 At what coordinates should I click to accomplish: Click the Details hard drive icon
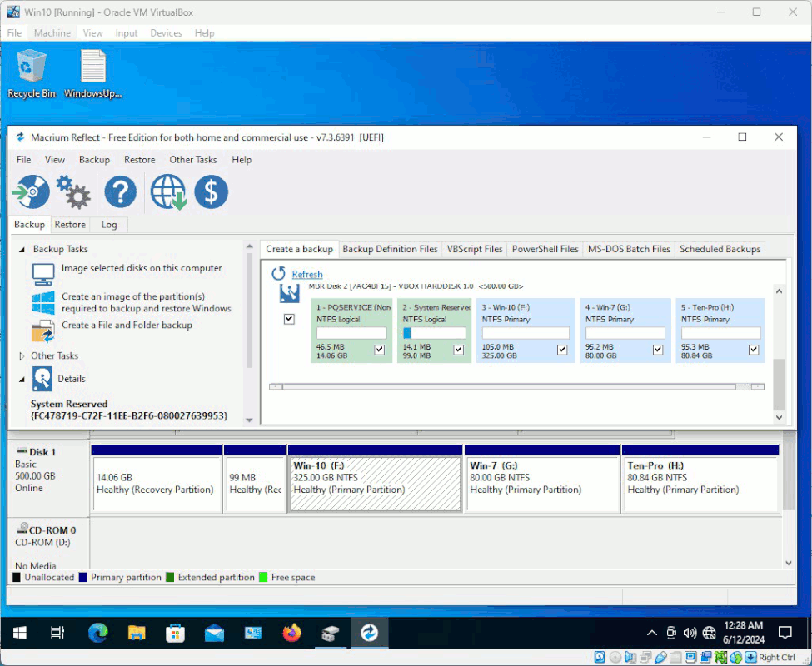tap(42, 379)
